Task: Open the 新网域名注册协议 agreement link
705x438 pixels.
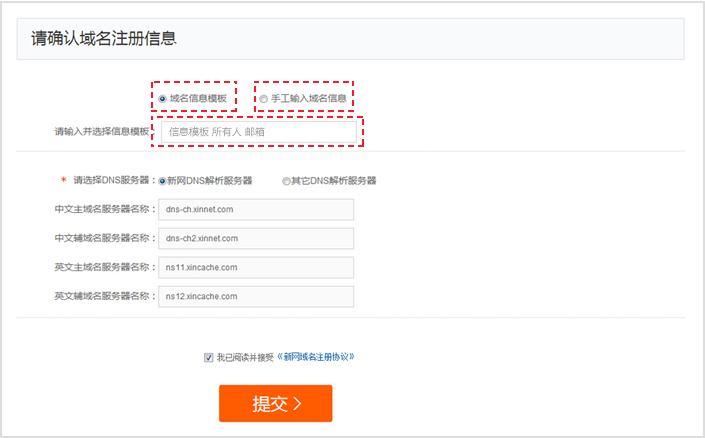Action: [x=318, y=357]
